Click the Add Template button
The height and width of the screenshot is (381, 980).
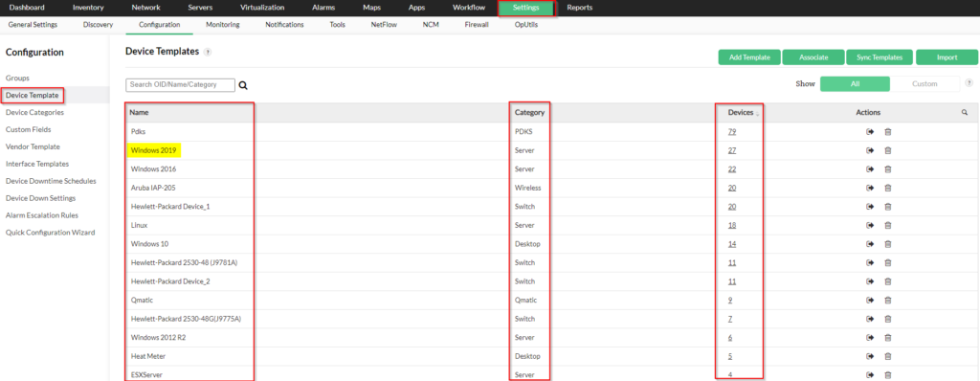click(749, 56)
